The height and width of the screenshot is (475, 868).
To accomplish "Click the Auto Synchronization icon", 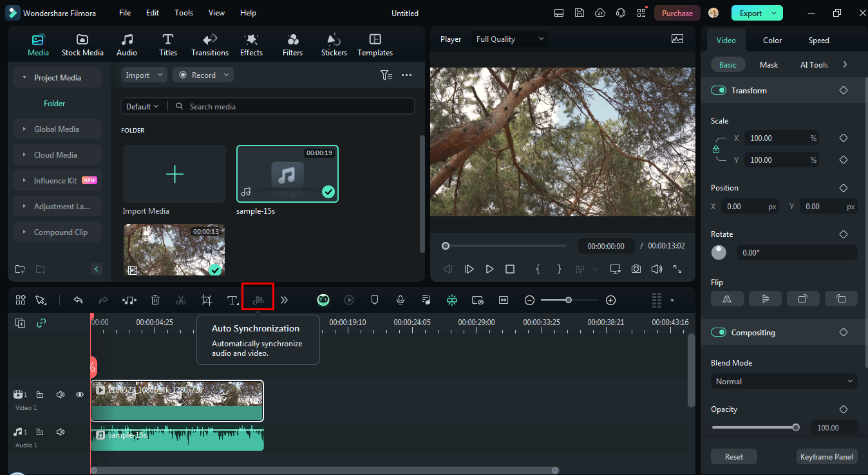I will click(x=258, y=300).
